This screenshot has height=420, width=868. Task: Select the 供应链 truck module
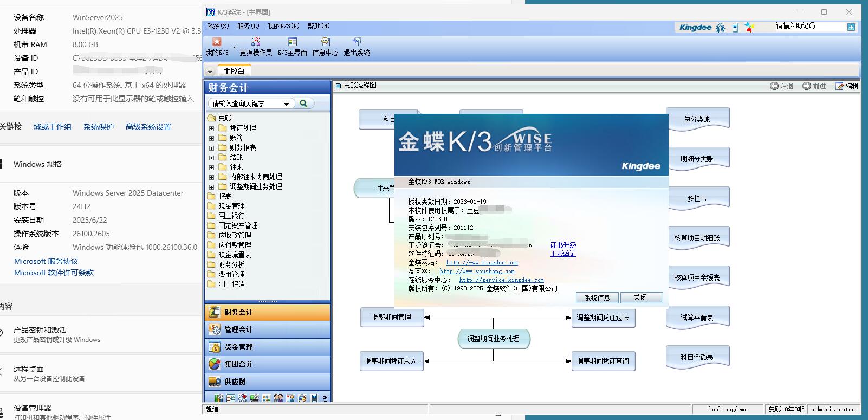coord(268,382)
